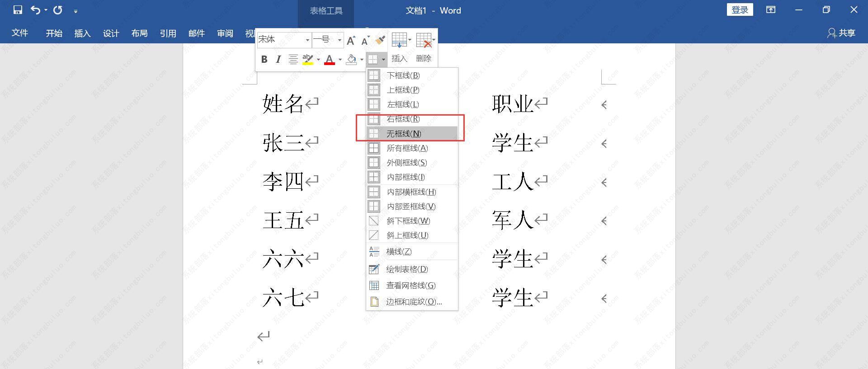The height and width of the screenshot is (369, 868).
Task: Click the undo arrow icon
Action: pos(35,10)
